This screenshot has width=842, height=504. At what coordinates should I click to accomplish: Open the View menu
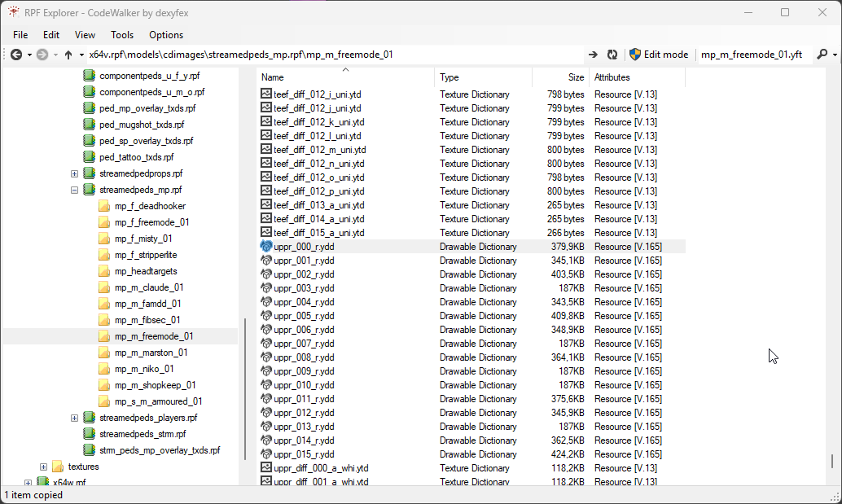(x=85, y=35)
